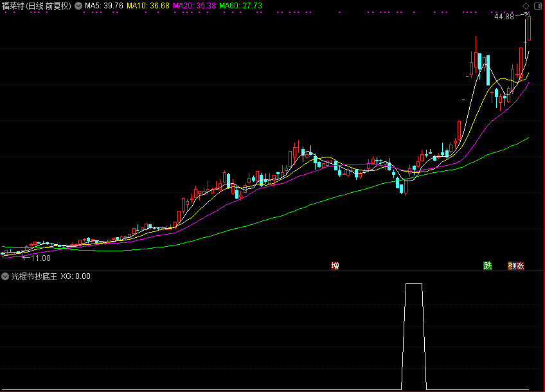Select the MA10: 36.68 label

pyautogui.click(x=148, y=6)
